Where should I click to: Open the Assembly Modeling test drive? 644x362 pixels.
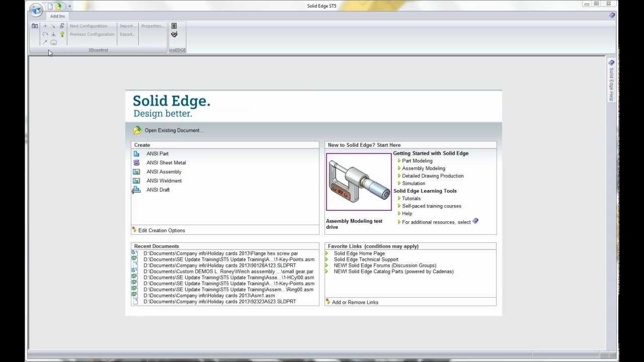[x=354, y=224]
